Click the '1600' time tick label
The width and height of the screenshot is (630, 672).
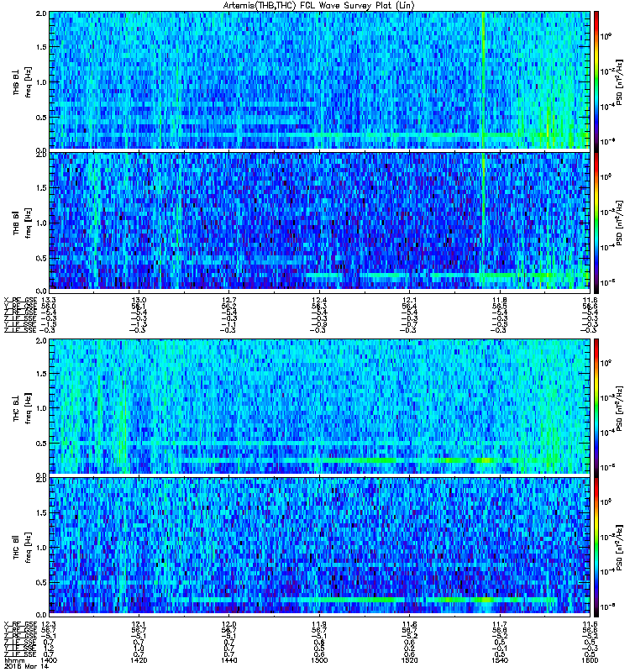point(591,660)
